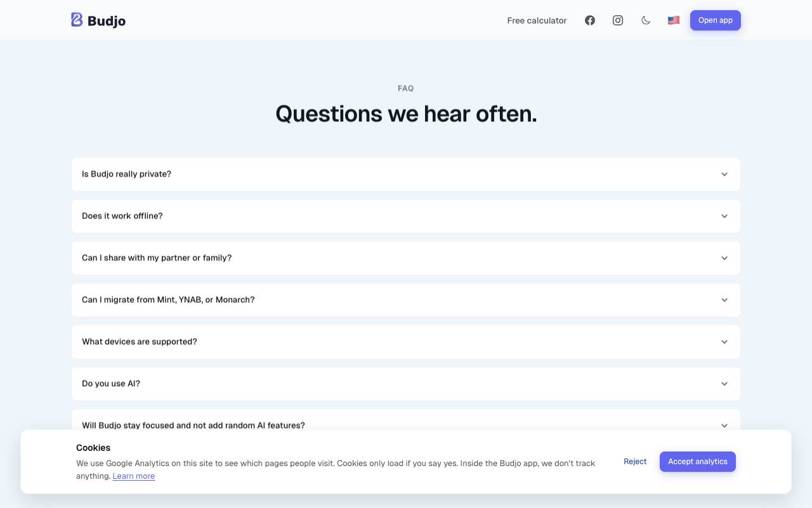Select 'Can I migrate from Mint, YNAB, or Monarch?' text
Viewport: 812px width, 508px height.
coord(168,300)
